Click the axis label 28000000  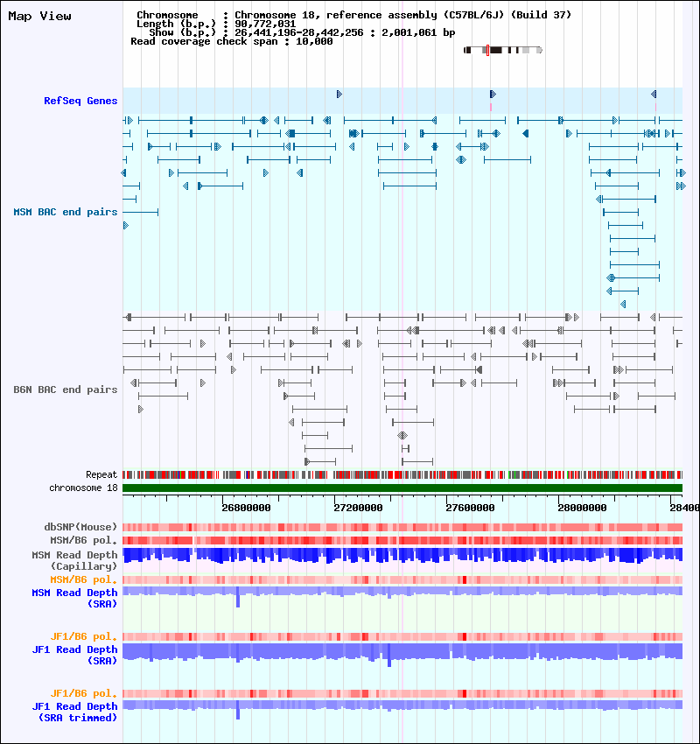click(x=582, y=508)
